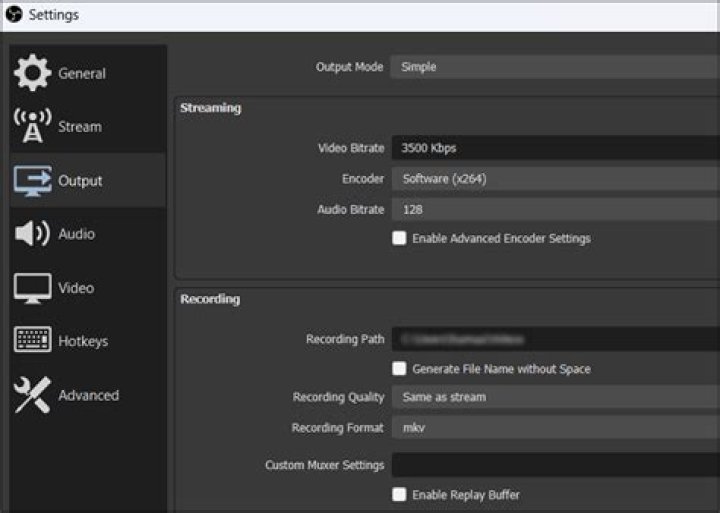Image resolution: width=720 pixels, height=513 pixels.
Task: Open the Recording Format mkv dropdown
Action: coord(554,428)
